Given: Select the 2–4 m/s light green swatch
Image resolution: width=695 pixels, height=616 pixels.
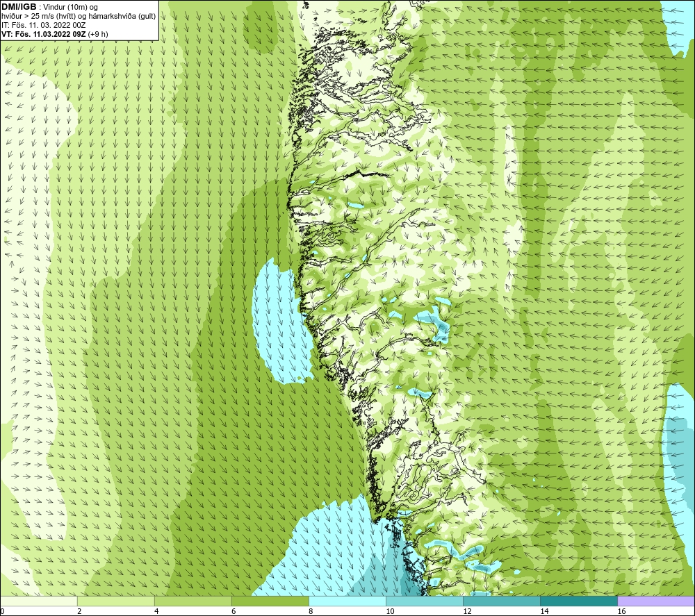Looking at the screenshot, I should [x=116, y=601].
